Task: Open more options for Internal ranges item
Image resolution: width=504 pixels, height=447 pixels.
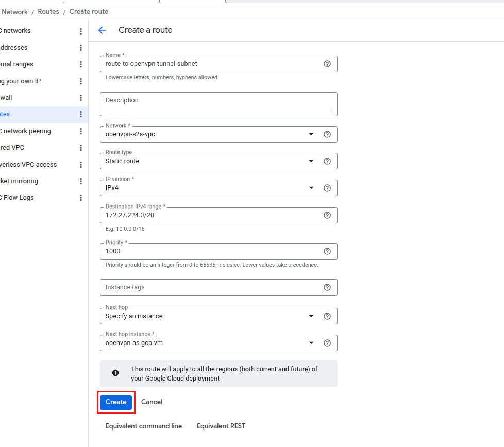Action: pyautogui.click(x=81, y=64)
